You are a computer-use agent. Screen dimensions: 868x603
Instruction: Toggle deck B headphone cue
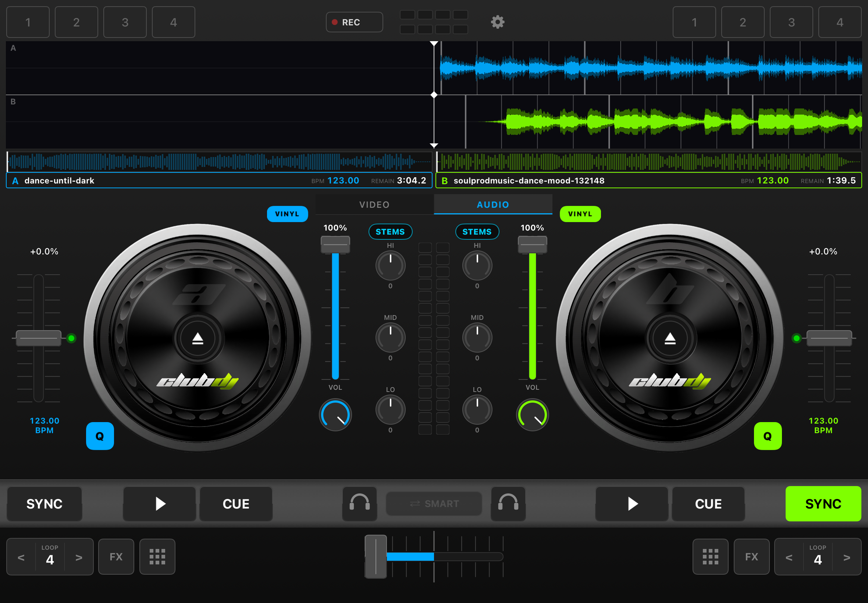(x=508, y=504)
